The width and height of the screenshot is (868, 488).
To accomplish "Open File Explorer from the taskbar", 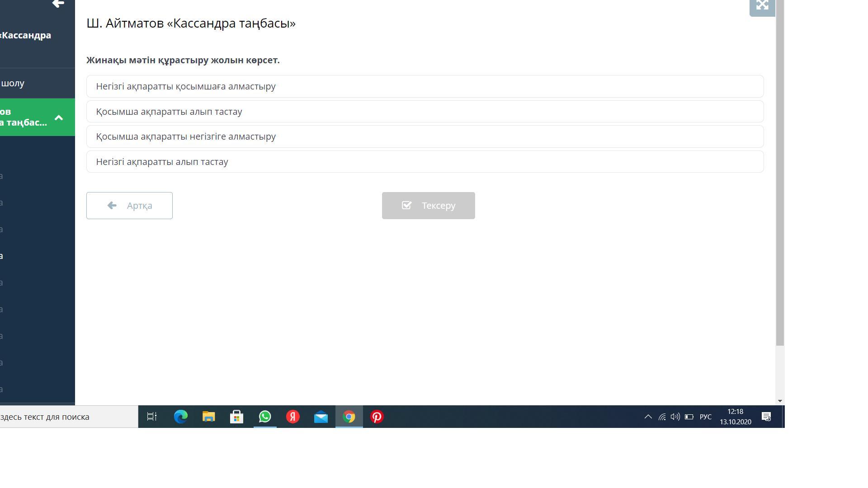I will (208, 417).
